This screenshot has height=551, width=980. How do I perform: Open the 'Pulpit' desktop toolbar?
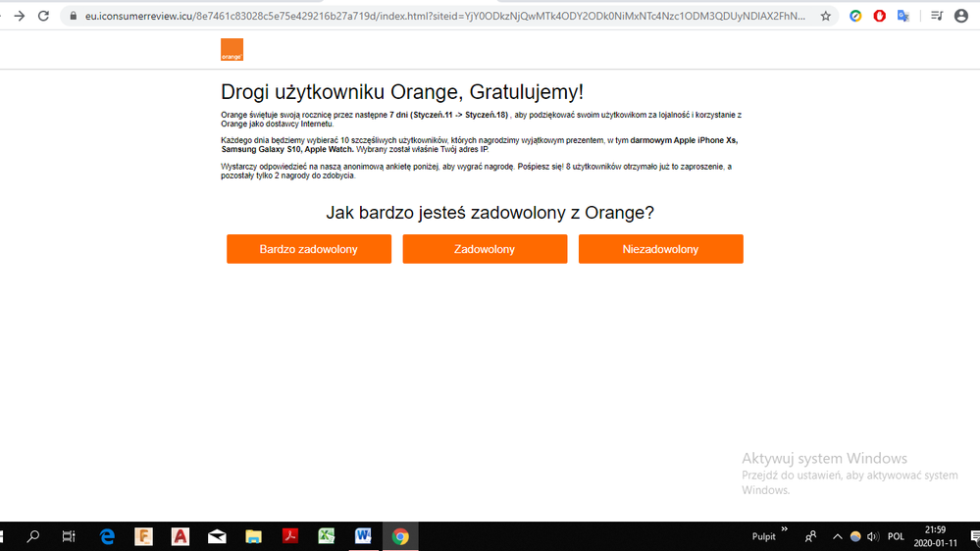pos(764,536)
